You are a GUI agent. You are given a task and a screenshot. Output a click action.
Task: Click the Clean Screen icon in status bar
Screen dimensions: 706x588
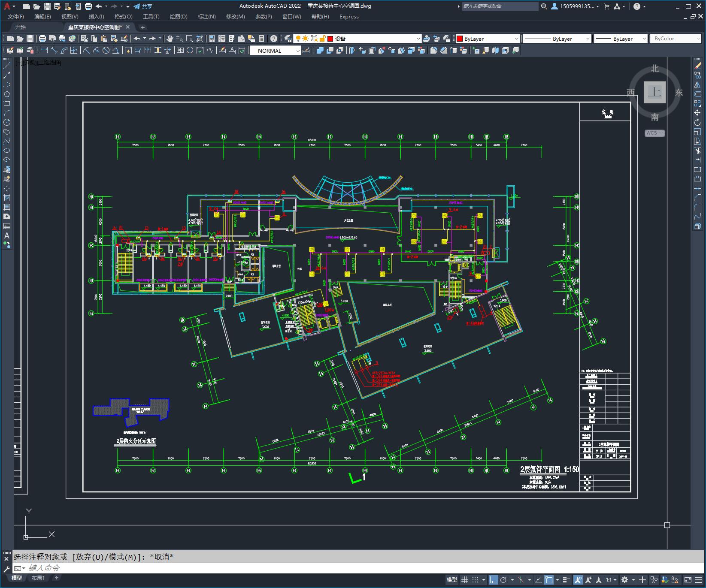pyautogui.click(x=688, y=580)
